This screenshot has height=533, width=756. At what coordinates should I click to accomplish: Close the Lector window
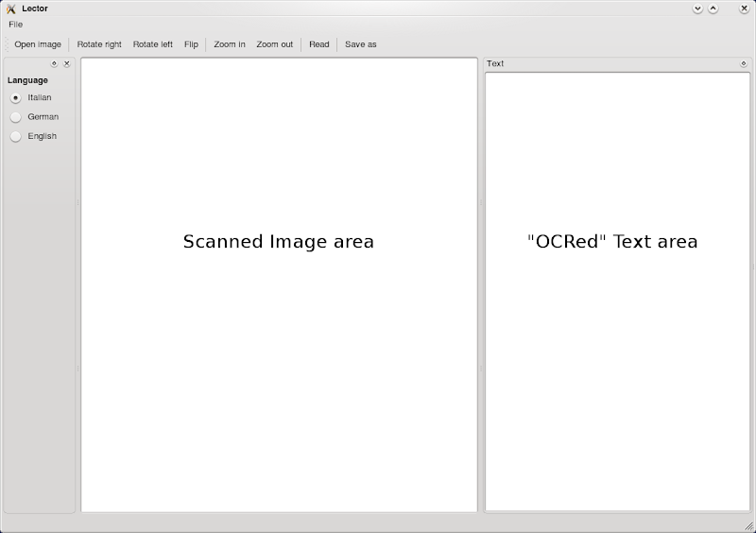(x=744, y=9)
